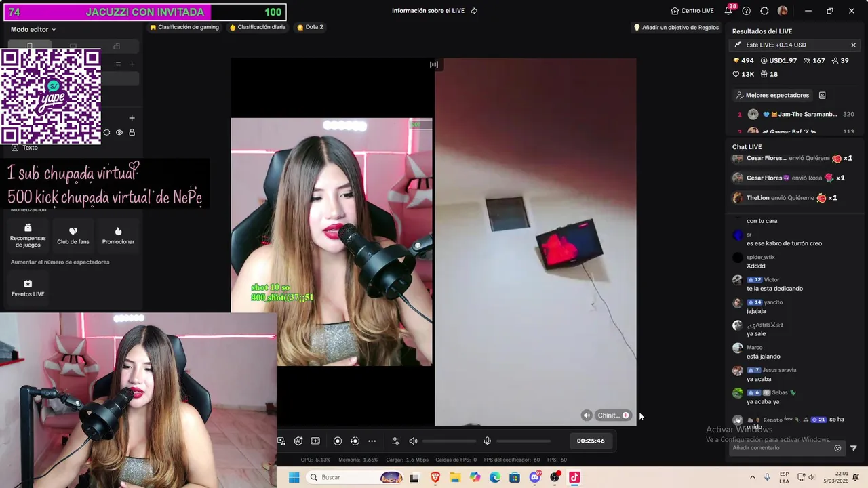Show hidden tray icons chevron
This screenshot has width=868, height=488.
[752, 477]
